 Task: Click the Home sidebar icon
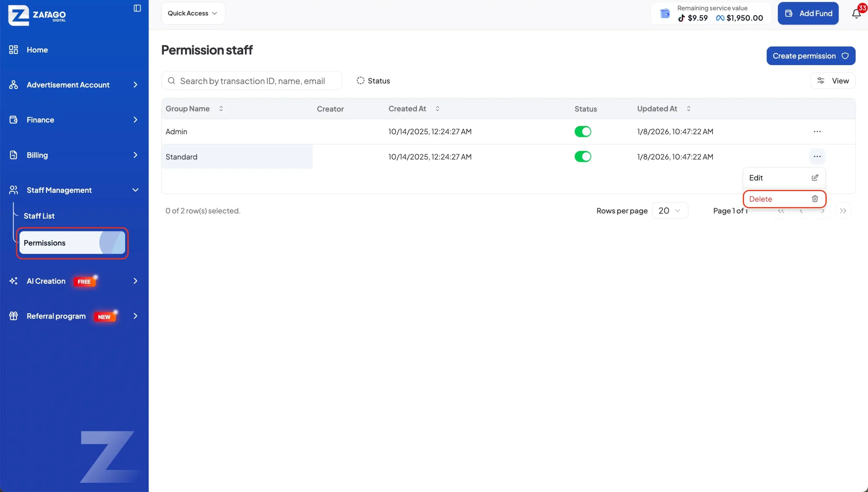point(14,50)
